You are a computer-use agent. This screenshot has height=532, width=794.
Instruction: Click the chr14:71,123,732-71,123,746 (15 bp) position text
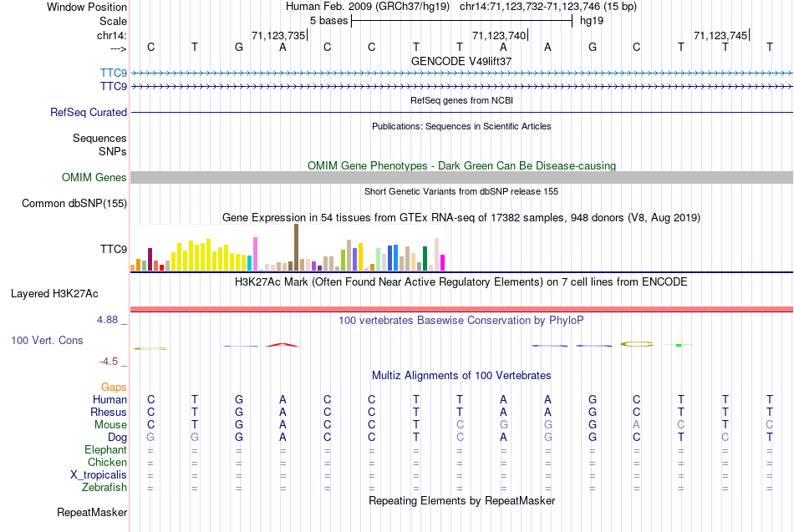point(548,7)
